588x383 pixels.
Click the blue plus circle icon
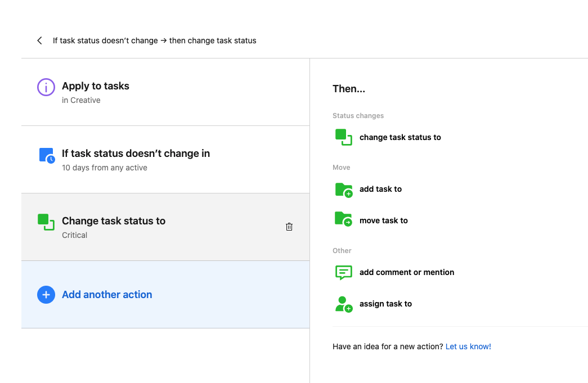click(x=46, y=295)
